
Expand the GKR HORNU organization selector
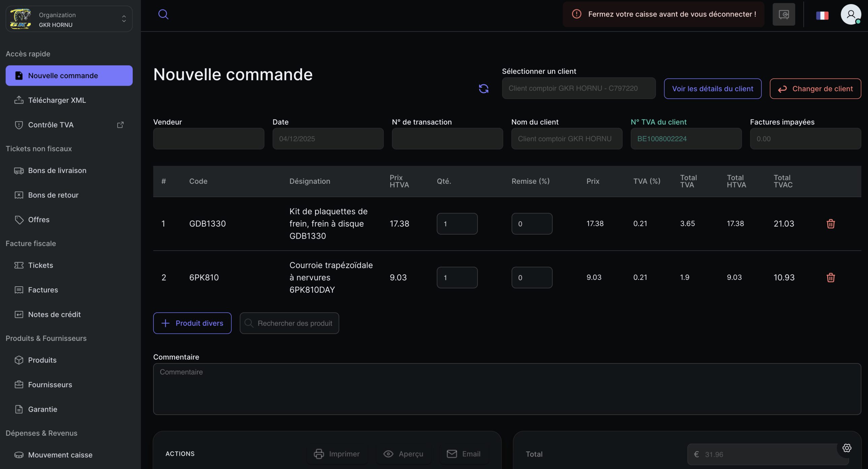124,19
